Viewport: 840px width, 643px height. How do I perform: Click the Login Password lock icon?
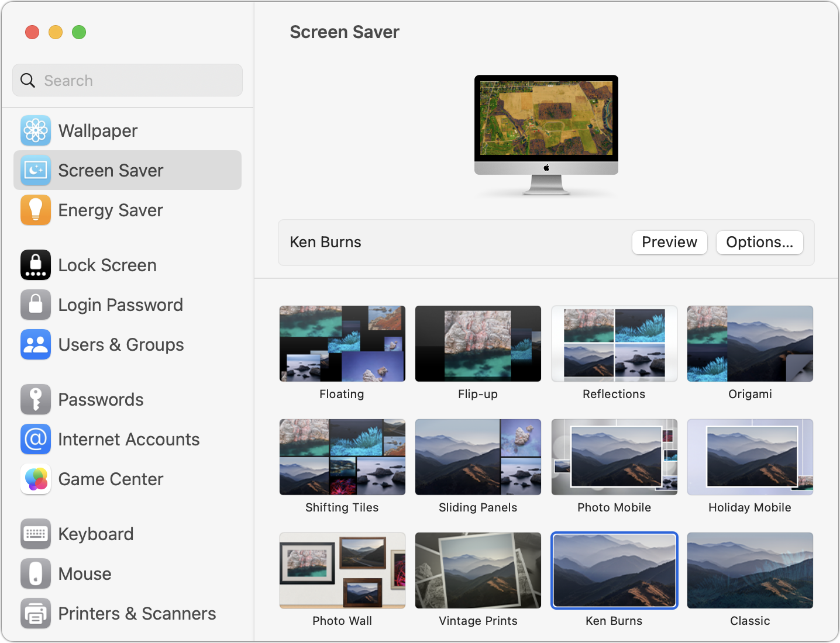tap(36, 305)
